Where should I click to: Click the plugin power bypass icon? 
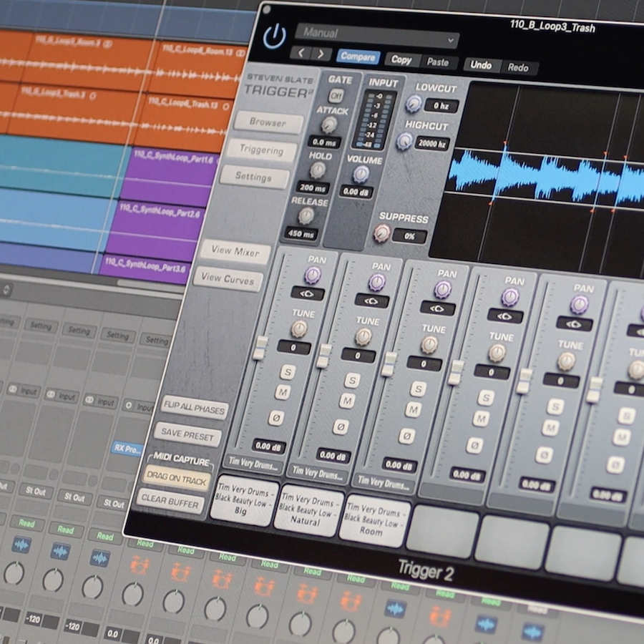point(274,36)
